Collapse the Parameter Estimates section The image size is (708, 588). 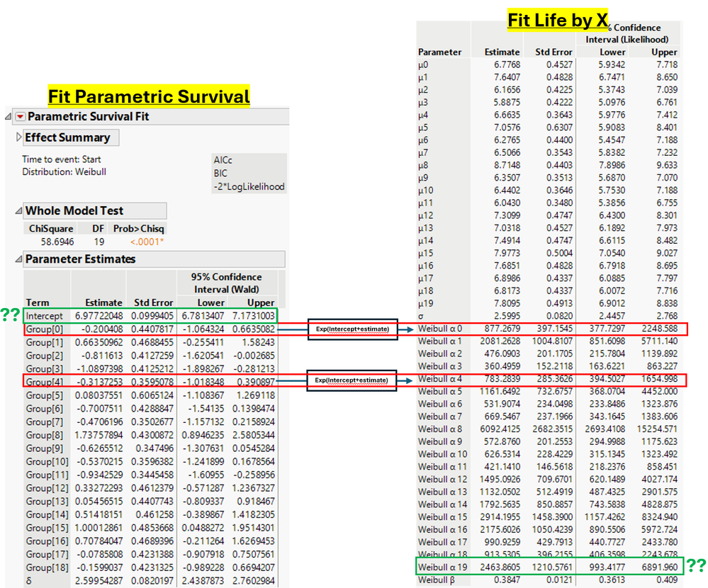(18, 259)
